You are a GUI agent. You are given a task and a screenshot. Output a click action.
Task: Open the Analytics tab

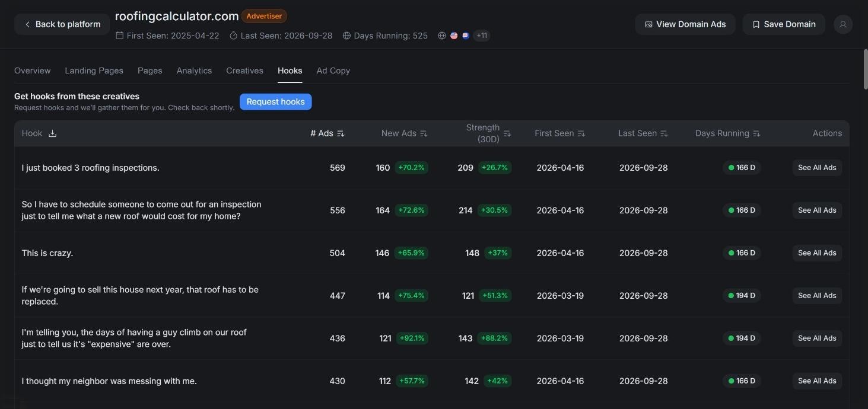point(194,71)
